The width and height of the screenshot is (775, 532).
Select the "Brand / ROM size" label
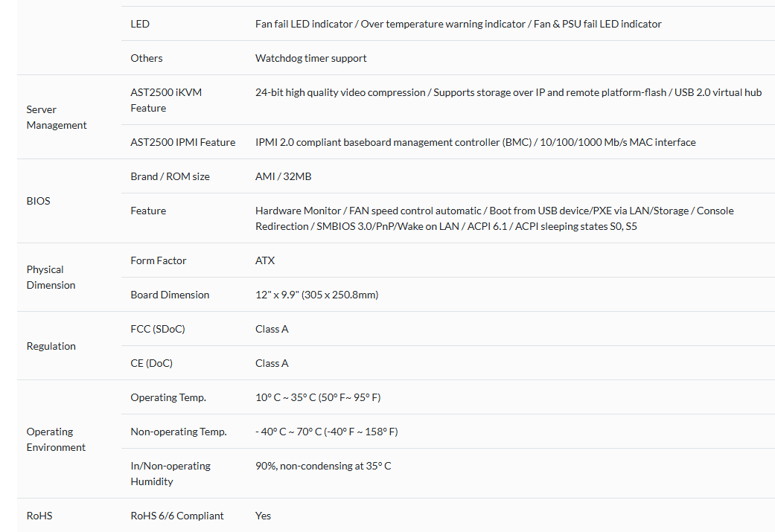click(170, 176)
